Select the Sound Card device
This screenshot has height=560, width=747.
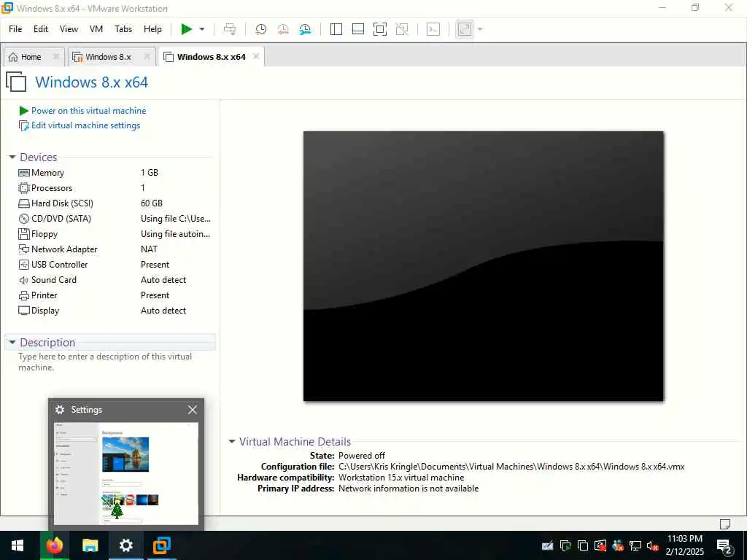pyautogui.click(x=115, y=279)
